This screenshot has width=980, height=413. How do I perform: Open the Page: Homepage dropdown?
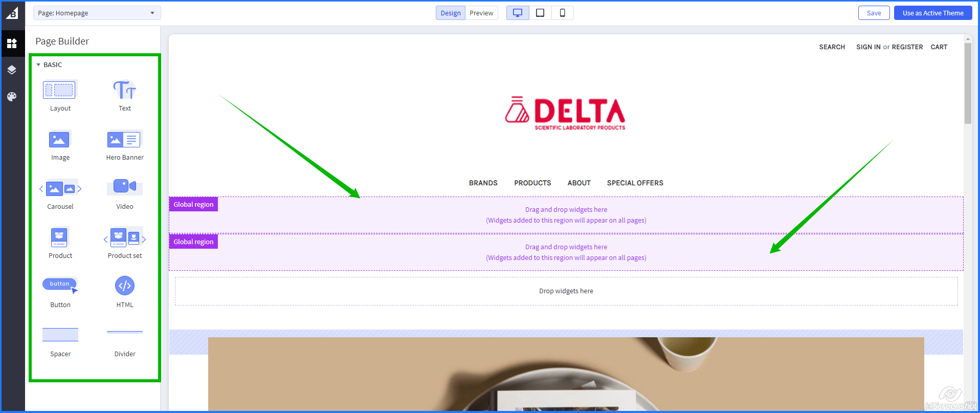97,13
